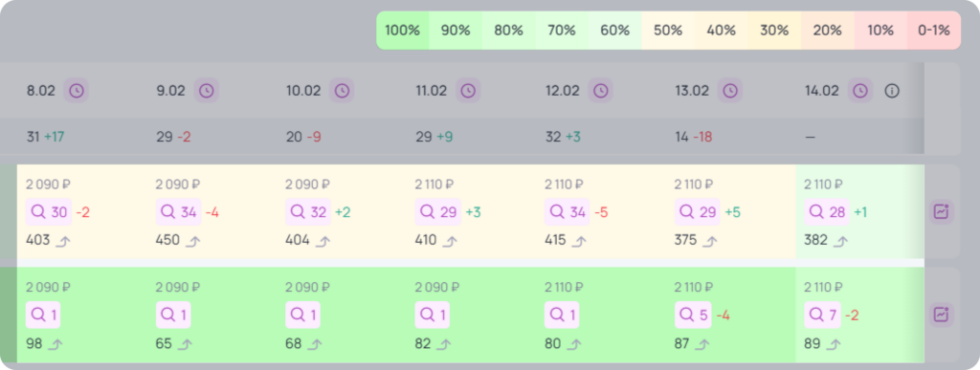
Task: Open the clock icon beside 10.02 date
Action: click(342, 91)
